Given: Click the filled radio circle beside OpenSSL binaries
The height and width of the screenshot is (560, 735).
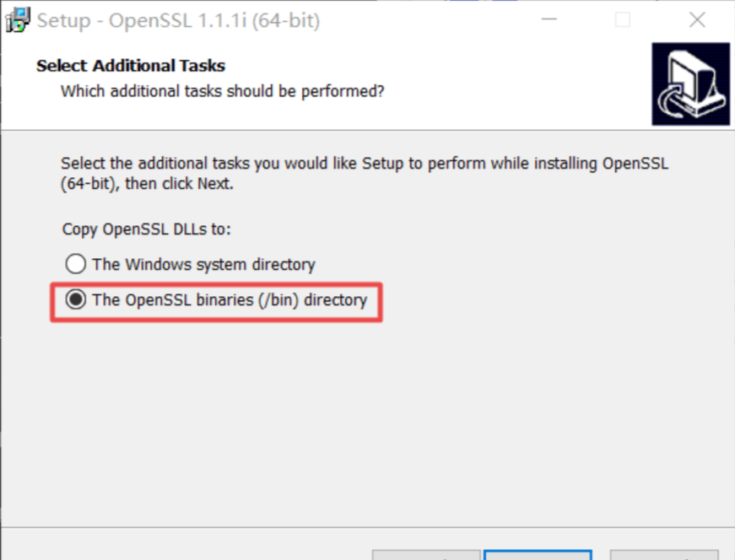Looking at the screenshot, I should tap(75, 299).
